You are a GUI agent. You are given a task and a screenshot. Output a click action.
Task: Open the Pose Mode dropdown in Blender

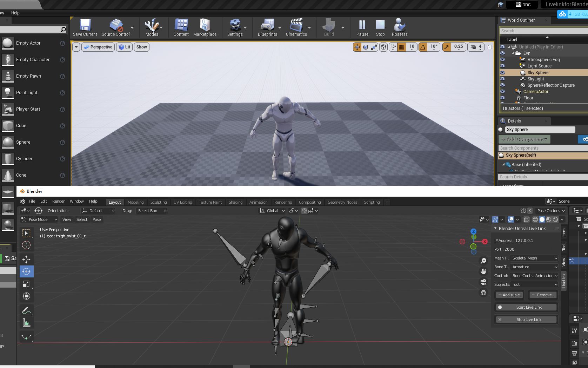click(x=39, y=219)
